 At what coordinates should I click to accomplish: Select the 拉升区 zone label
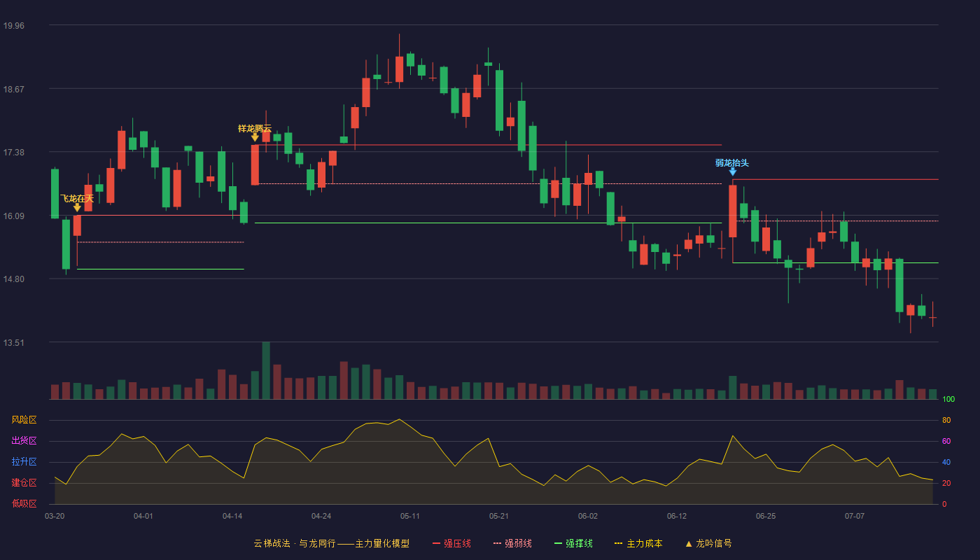pos(24,462)
